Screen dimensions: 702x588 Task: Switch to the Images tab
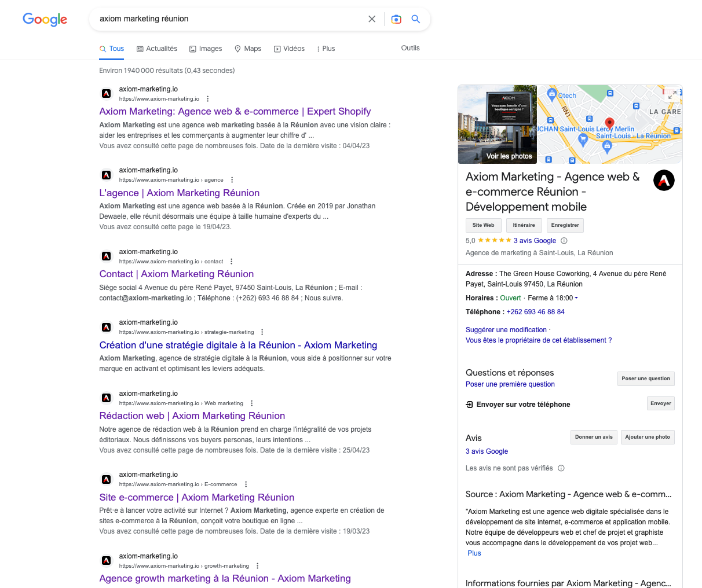point(206,49)
